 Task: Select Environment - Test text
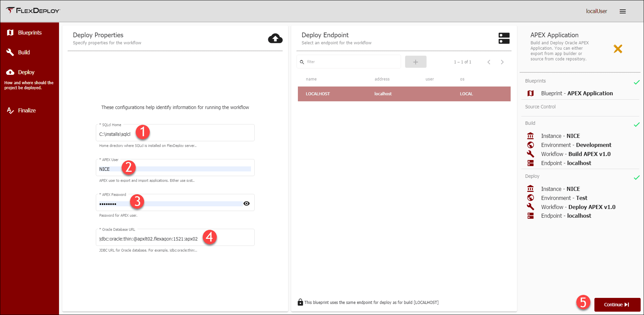coord(564,198)
